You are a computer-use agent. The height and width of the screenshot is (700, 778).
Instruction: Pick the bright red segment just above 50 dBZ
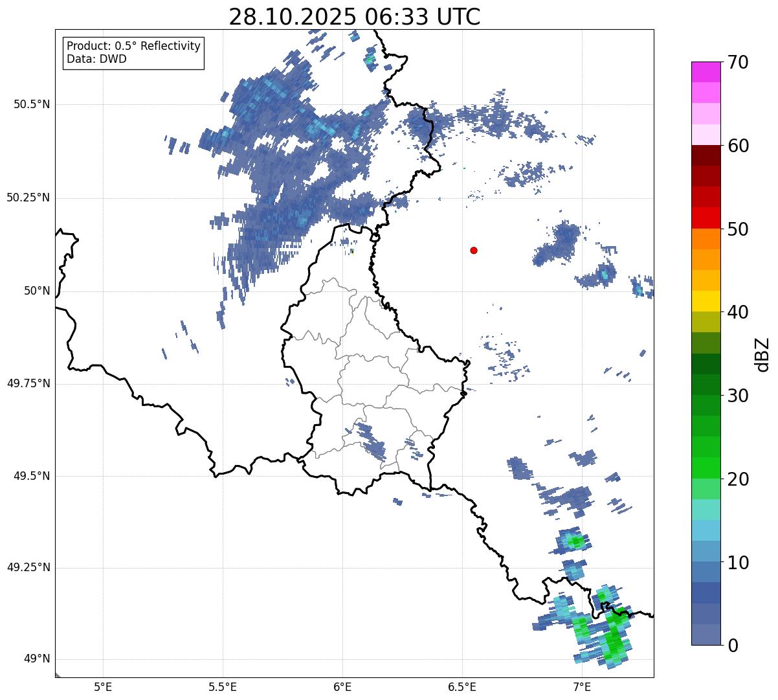click(706, 218)
